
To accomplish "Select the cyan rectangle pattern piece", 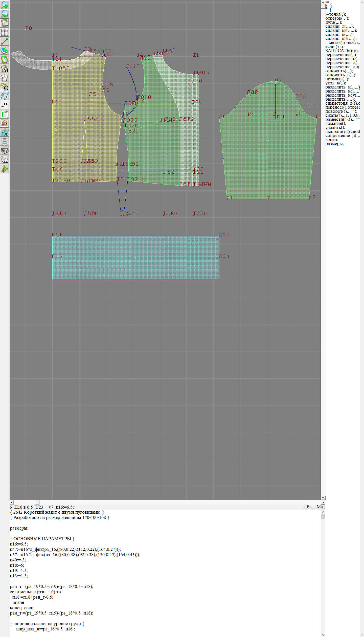I will point(136,268).
